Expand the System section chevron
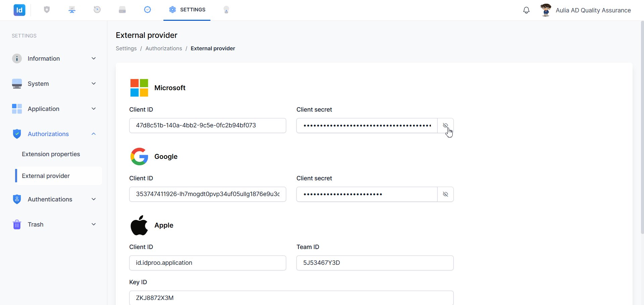The width and height of the screenshot is (644, 305). (x=94, y=84)
